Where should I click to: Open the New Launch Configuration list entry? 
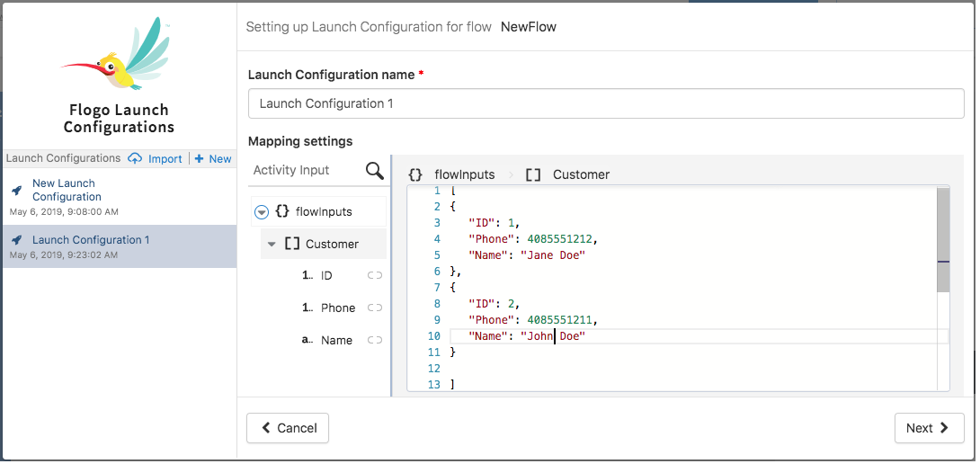point(67,190)
